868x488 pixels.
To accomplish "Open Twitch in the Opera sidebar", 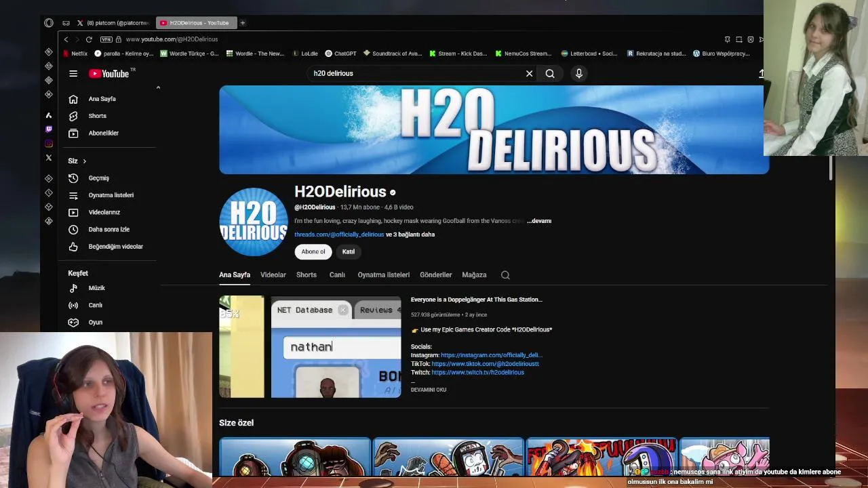I will pyautogui.click(x=49, y=129).
